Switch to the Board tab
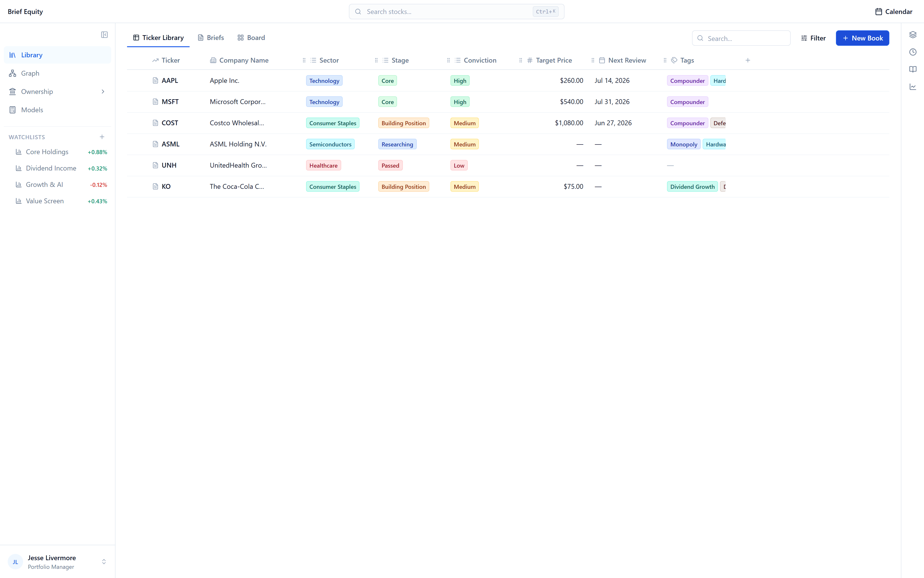The height and width of the screenshot is (578, 924). [251, 38]
